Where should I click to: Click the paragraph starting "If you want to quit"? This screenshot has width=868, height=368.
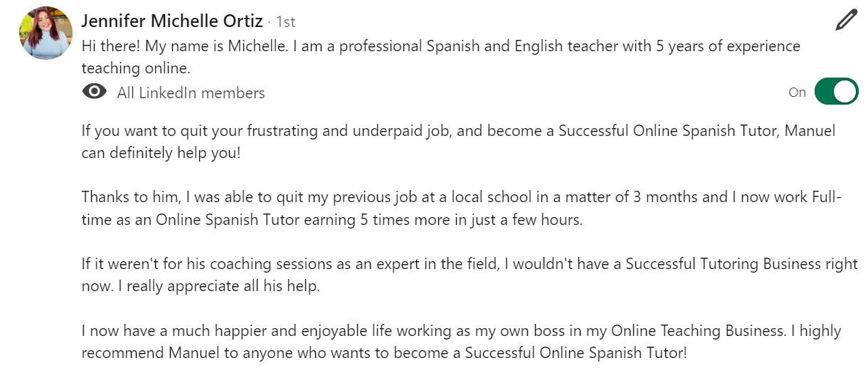(x=458, y=131)
